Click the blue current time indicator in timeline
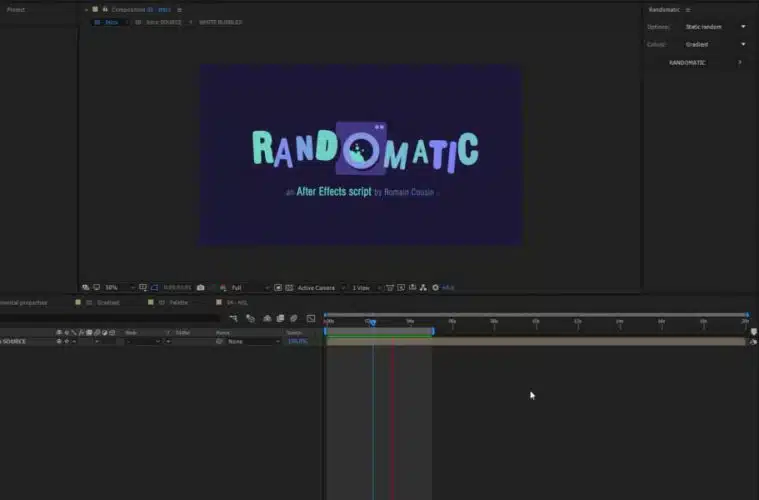 point(372,322)
